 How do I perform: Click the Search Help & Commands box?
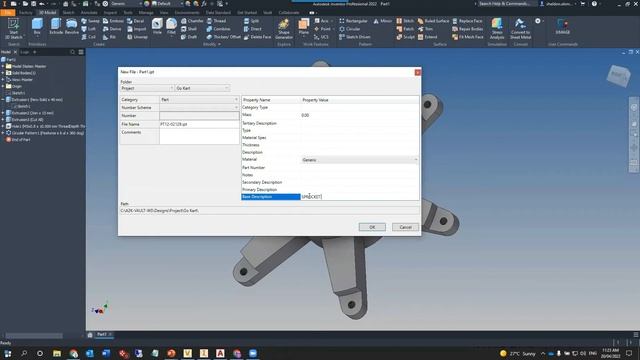pos(506,4)
